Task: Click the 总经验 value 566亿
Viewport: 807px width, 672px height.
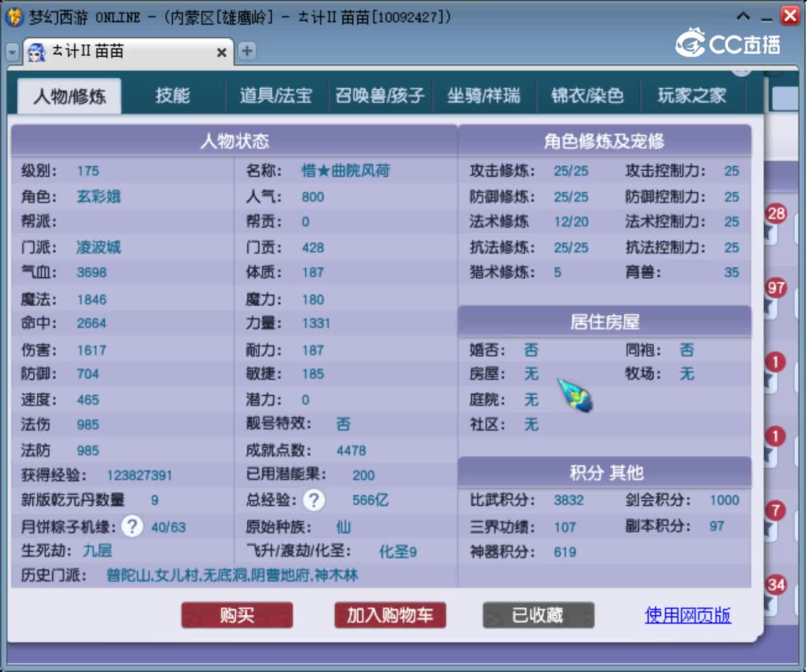Action: point(370,501)
